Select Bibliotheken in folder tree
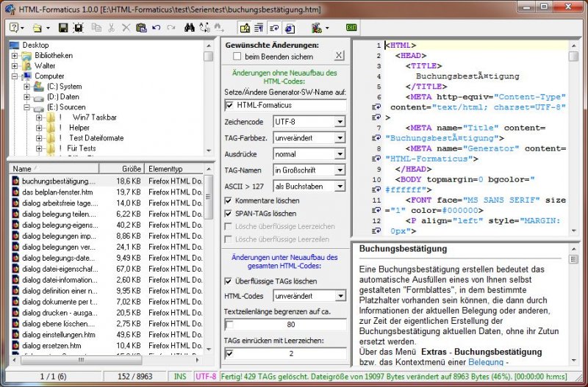The width and height of the screenshot is (588, 387). [x=53, y=55]
